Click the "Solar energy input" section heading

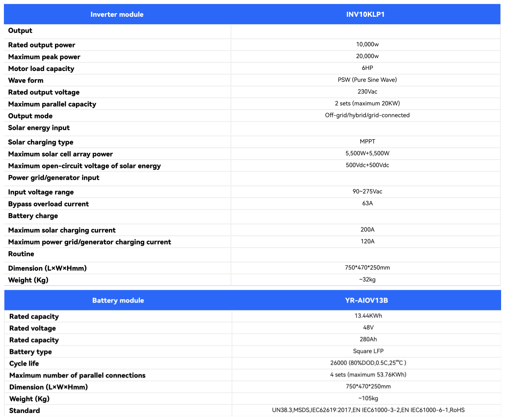(39, 128)
